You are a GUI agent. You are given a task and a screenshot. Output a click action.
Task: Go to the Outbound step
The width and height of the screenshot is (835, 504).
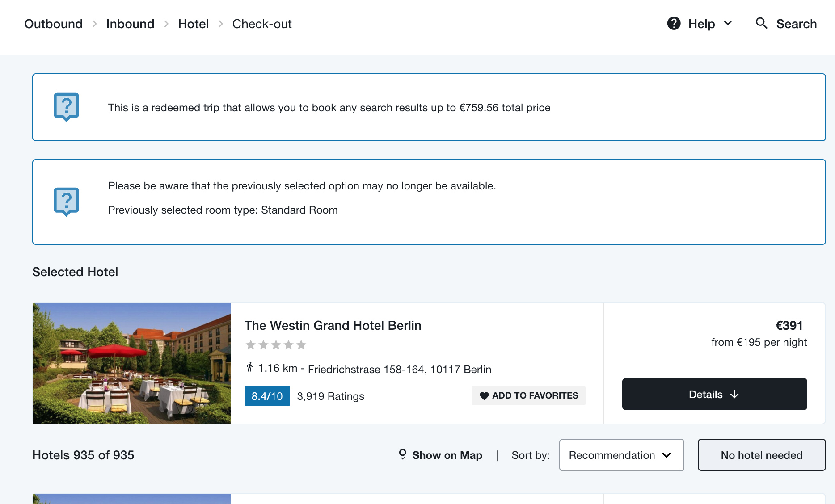(54, 24)
